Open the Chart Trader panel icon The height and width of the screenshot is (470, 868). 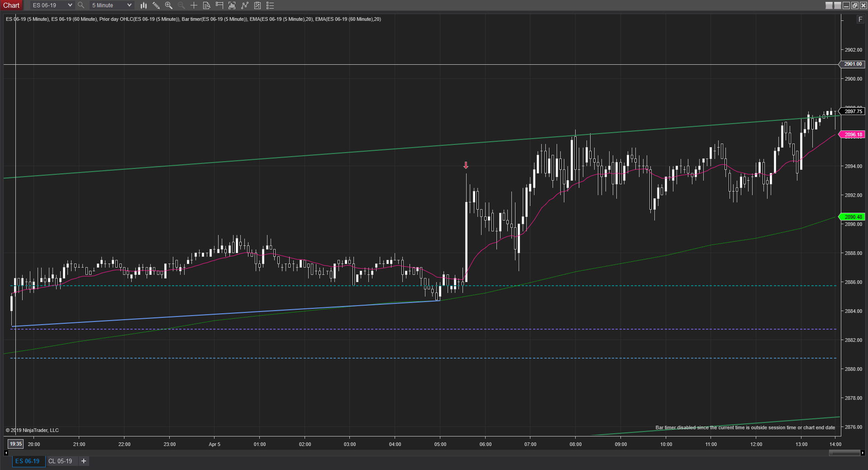[219, 5]
